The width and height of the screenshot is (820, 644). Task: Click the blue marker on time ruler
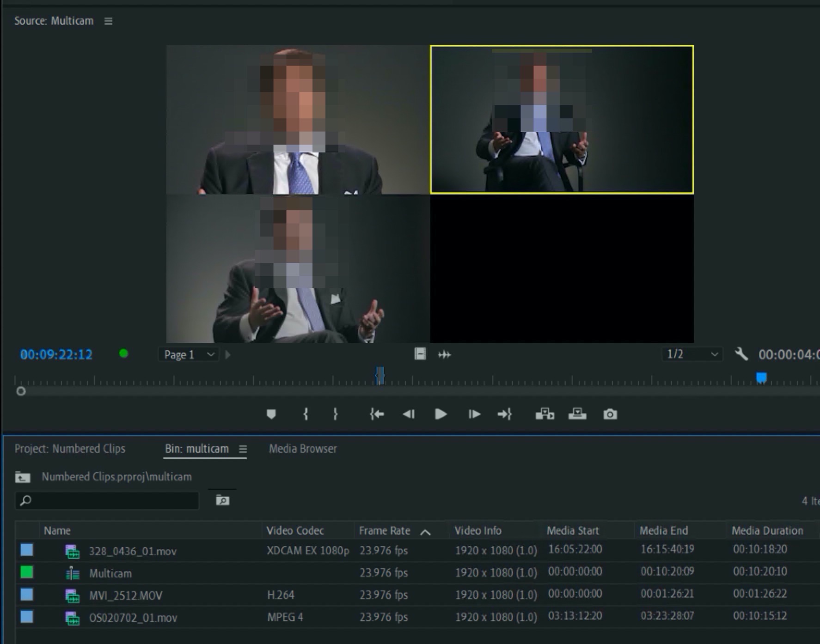tap(761, 378)
